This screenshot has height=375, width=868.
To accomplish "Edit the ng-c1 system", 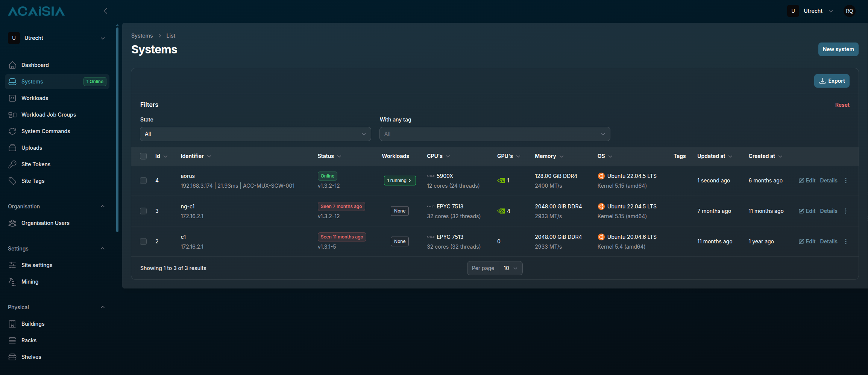I will 807,211.
